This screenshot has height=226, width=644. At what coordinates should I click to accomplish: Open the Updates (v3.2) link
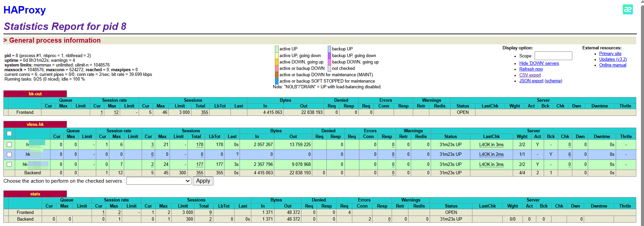(x=613, y=59)
